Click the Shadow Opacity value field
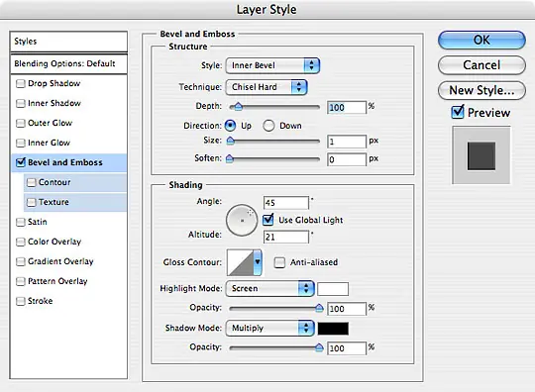Image resolution: width=535 pixels, height=392 pixels. pyautogui.click(x=347, y=348)
